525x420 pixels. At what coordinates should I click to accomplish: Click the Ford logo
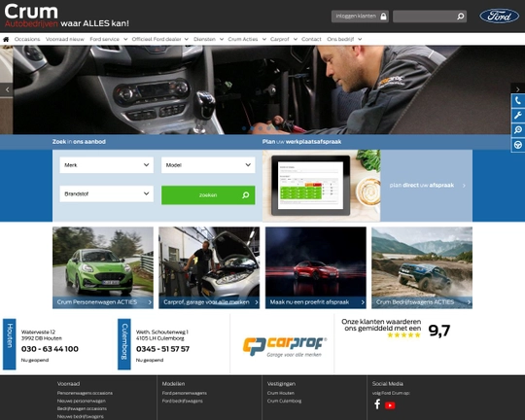[x=499, y=17]
